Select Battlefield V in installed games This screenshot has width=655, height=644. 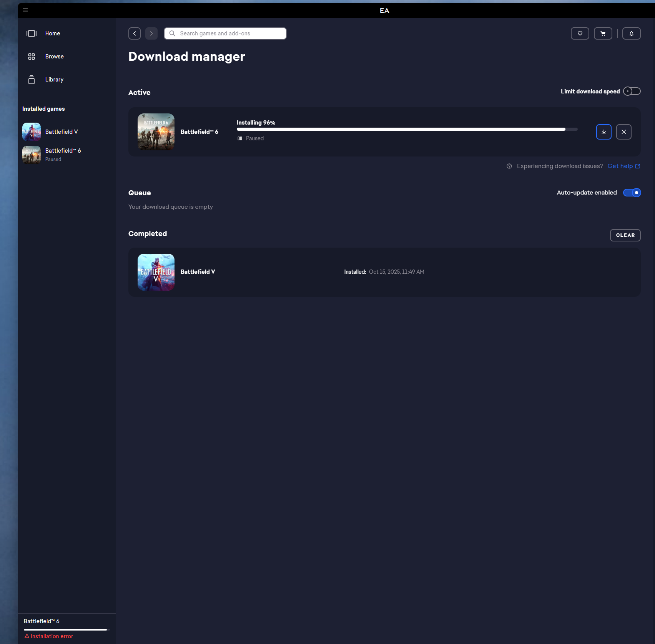click(62, 132)
